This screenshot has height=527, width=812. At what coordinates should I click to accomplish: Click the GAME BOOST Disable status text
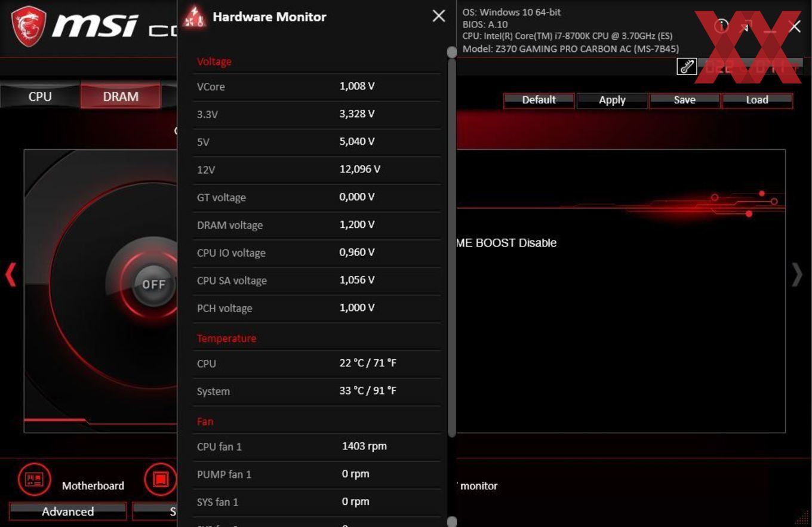click(506, 243)
